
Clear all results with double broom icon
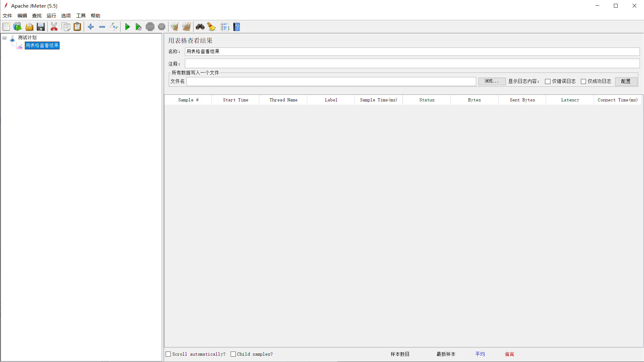pos(187,27)
